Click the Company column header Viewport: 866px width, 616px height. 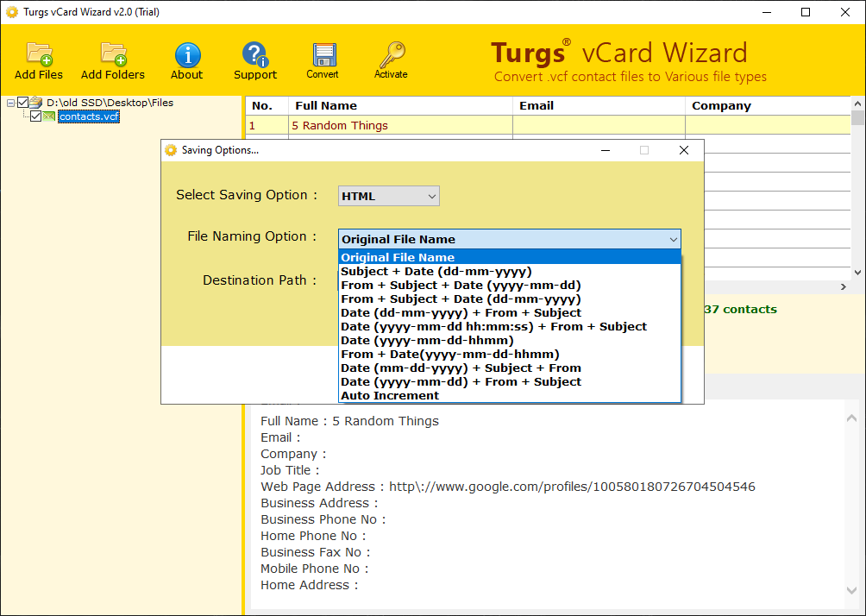click(x=768, y=105)
